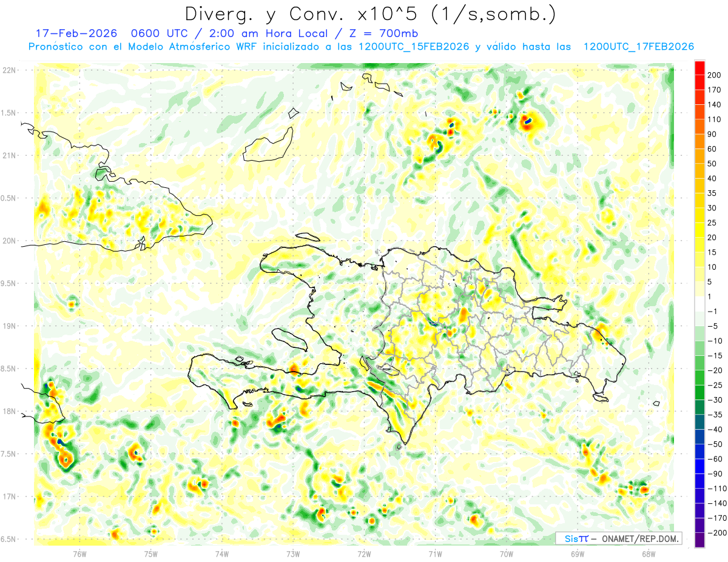The width and height of the screenshot is (728, 562).
Task: Click the latitude axis label "6.5N"
Action: 9,540
